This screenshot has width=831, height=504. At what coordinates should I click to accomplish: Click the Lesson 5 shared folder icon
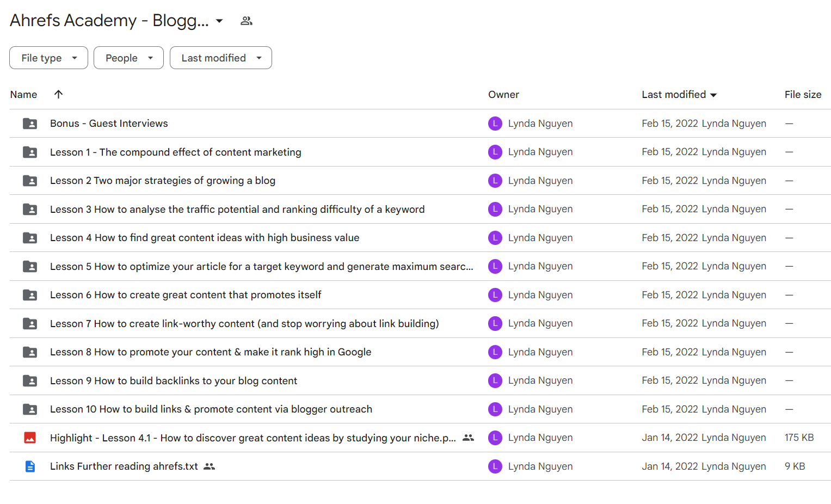tap(30, 266)
